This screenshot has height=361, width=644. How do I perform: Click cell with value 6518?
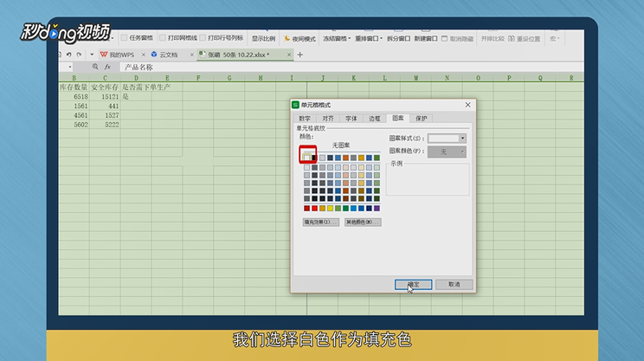tap(74, 96)
